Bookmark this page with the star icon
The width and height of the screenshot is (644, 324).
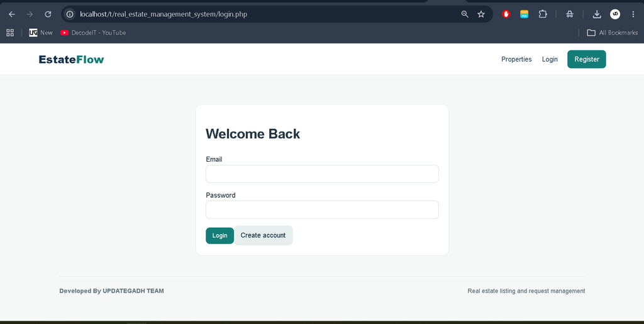(481, 14)
